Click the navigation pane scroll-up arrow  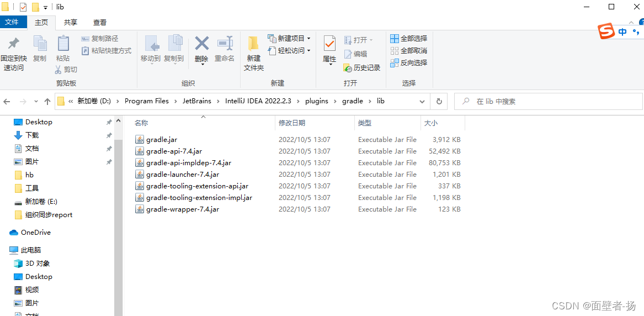pyautogui.click(x=118, y=121)
